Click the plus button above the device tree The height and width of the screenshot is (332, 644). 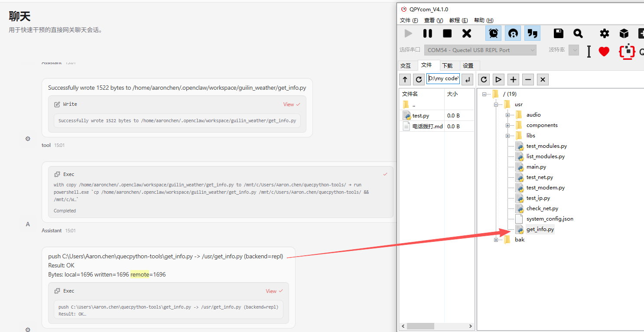coord(513,79)
